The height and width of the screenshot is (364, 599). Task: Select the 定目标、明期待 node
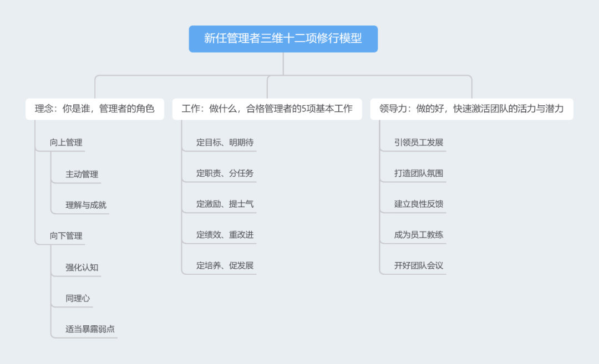[225, 143]
